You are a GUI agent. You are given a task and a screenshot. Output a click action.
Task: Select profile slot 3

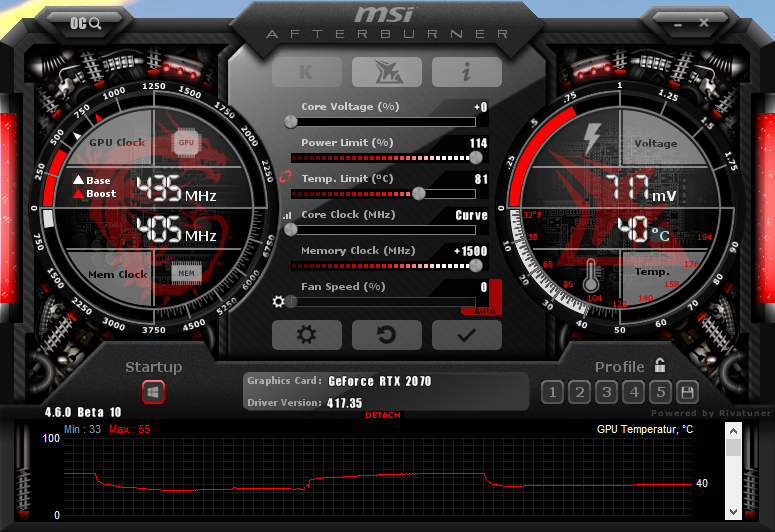coord(606,393)
